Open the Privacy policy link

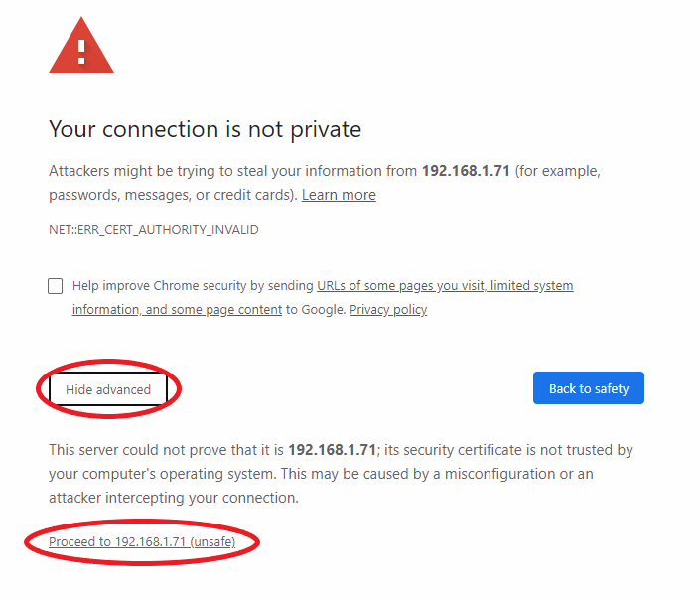coord(388,309)
